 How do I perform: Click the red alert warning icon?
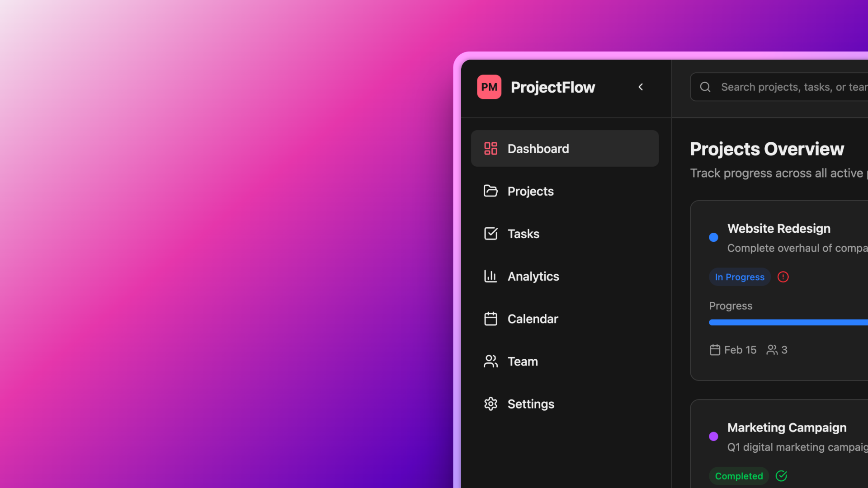point(783,277)
